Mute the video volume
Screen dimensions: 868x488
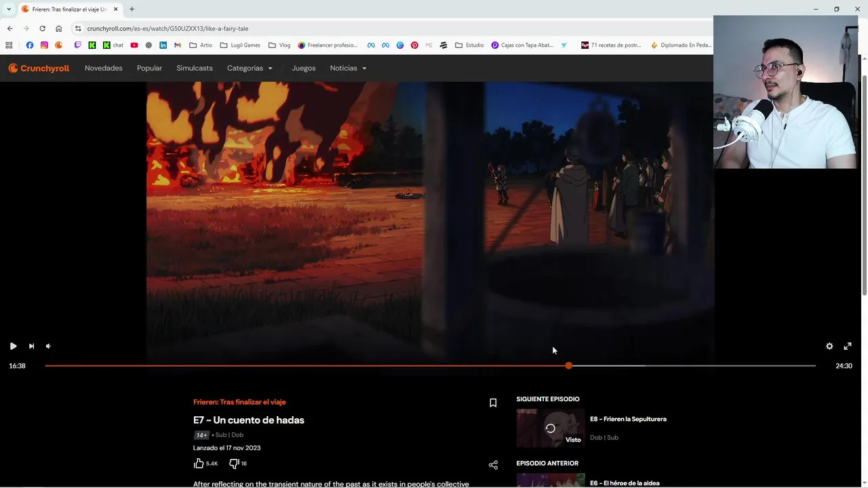(48, 346)
